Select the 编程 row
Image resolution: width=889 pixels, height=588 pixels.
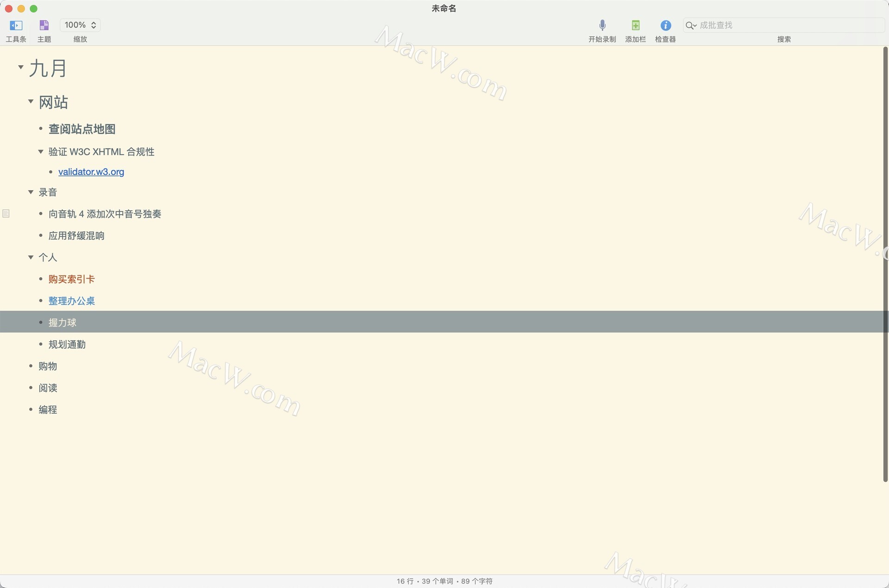coord(48,410)
